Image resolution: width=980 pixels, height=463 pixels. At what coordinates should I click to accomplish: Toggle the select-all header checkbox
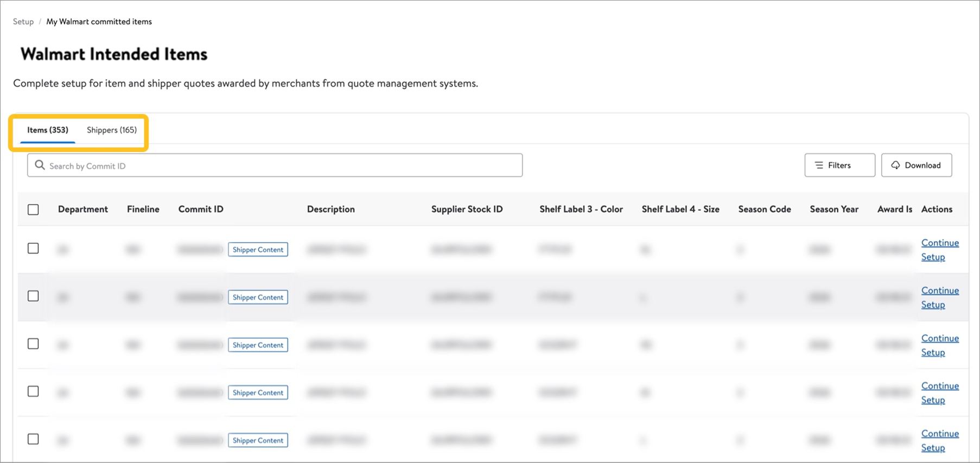(33, 210)
